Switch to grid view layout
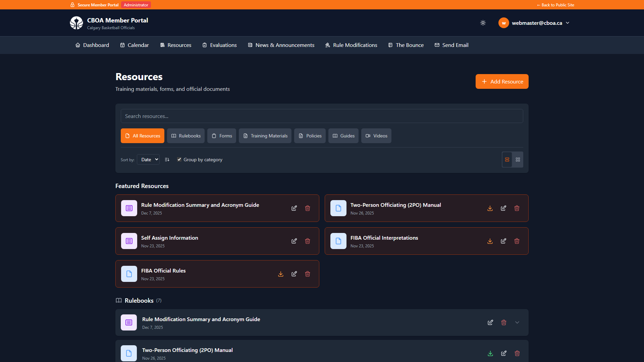This screenshot has width=644, height=362. 518,160
